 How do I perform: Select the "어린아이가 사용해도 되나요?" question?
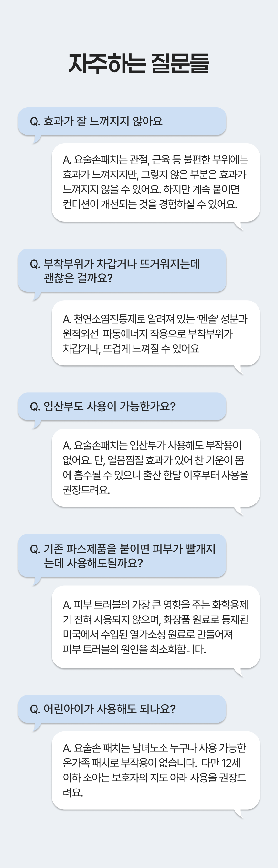(122, 709)
